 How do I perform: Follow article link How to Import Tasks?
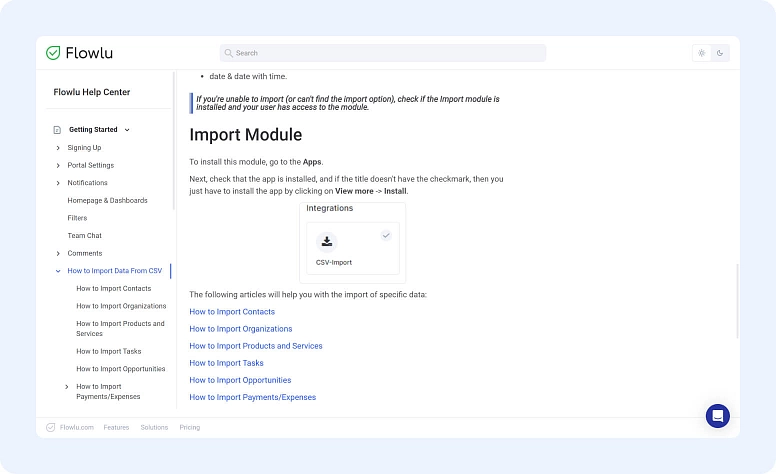tap(226, 363)
